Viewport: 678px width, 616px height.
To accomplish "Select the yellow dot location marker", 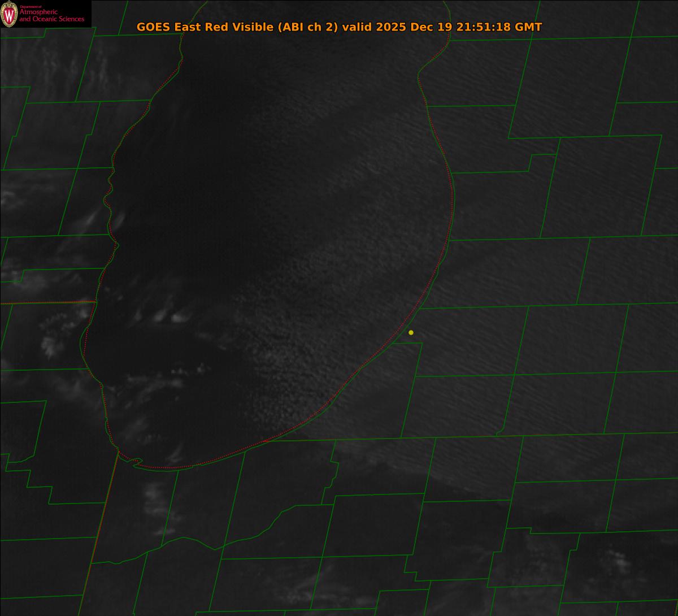I will [411, 332].
